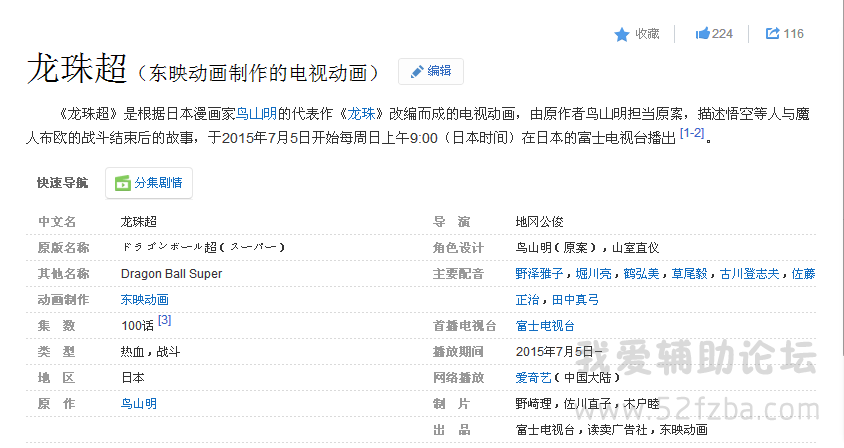Click the 其他名称 field label

point(63,274)
